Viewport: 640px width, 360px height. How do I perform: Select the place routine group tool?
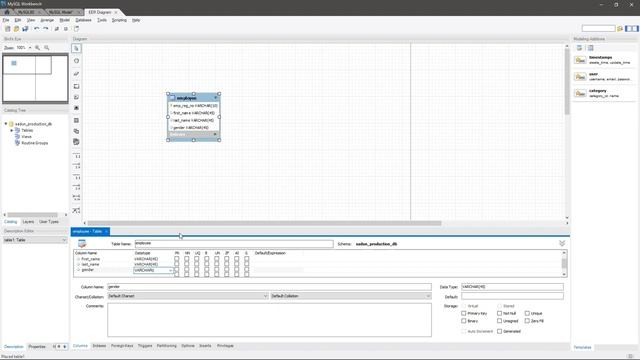coord(76,142)
